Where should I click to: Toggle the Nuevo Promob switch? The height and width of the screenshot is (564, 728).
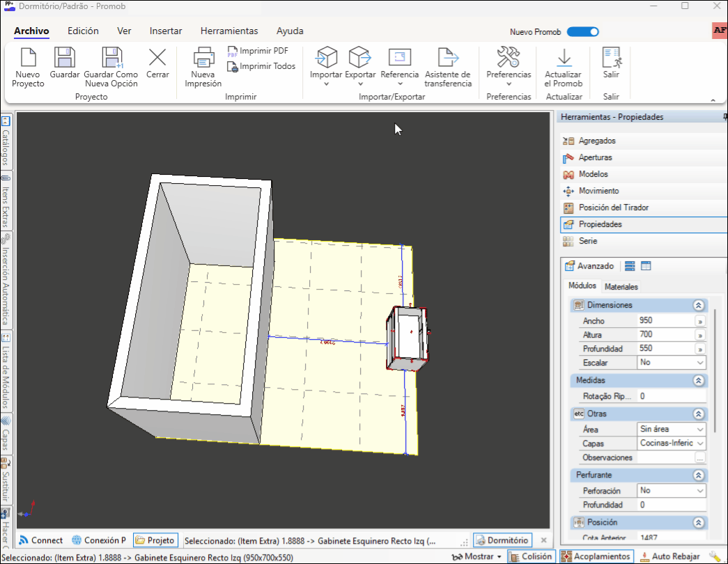pyautogui.click(x=582, y=31)
